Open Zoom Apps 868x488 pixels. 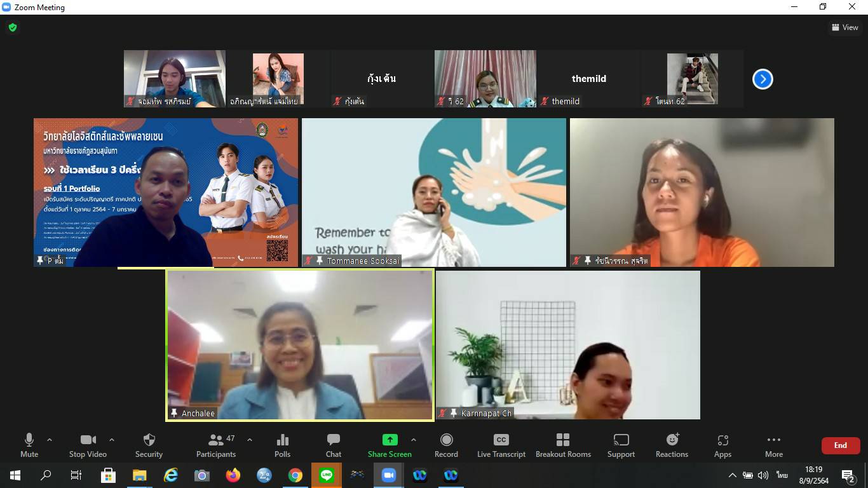coord(722,445)
